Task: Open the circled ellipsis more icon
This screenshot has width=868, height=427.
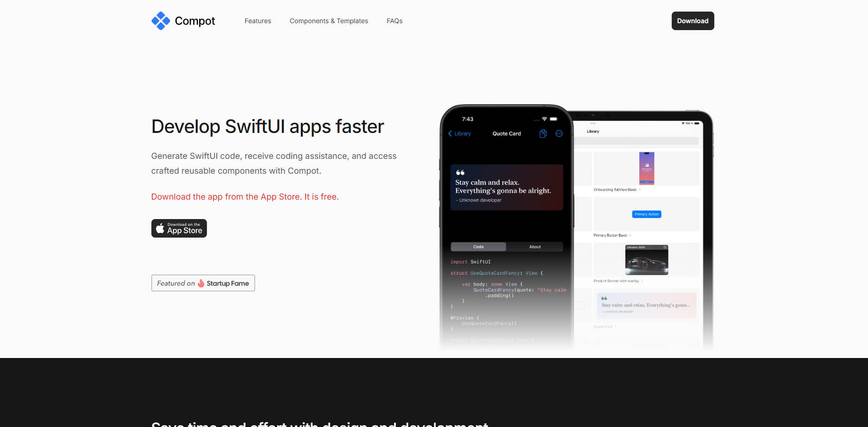Action: (x=559, y=134)
